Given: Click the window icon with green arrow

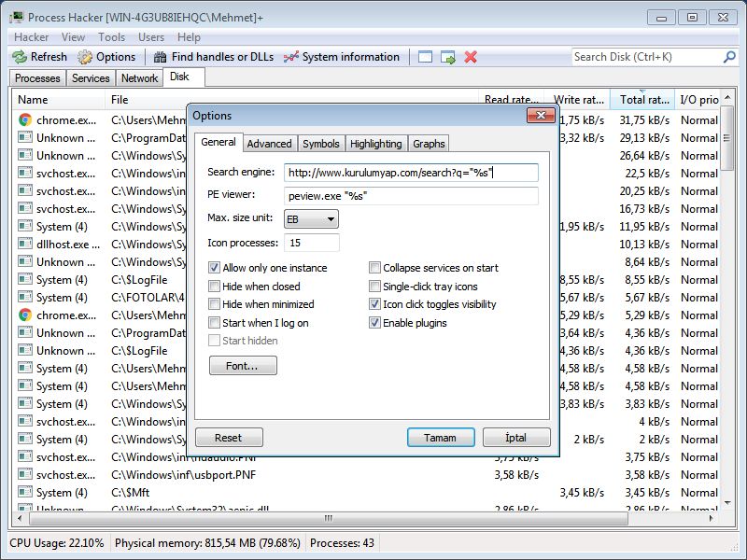Looking at the screenshot, I should click(448, 57).
